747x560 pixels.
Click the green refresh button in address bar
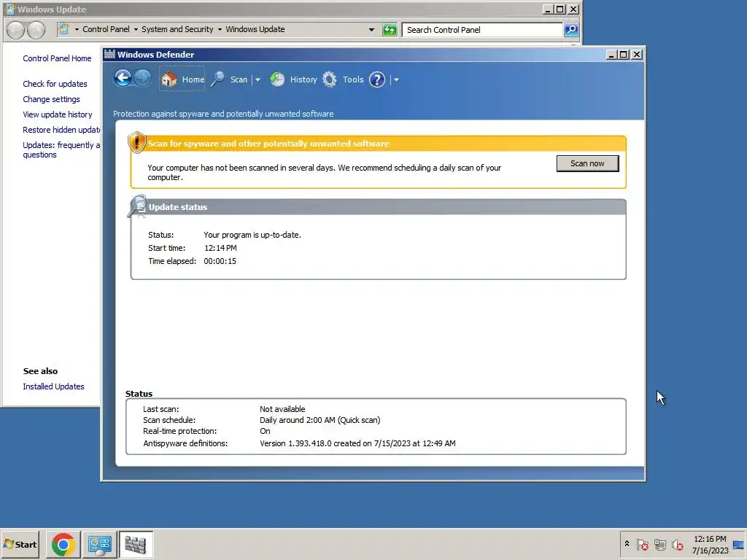pos(390,29)
